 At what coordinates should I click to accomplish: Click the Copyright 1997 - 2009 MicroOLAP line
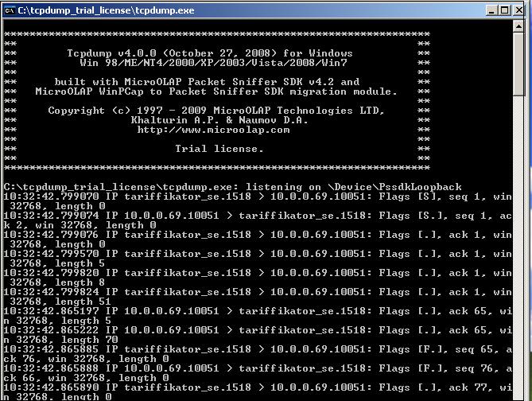tap(216, 111)
